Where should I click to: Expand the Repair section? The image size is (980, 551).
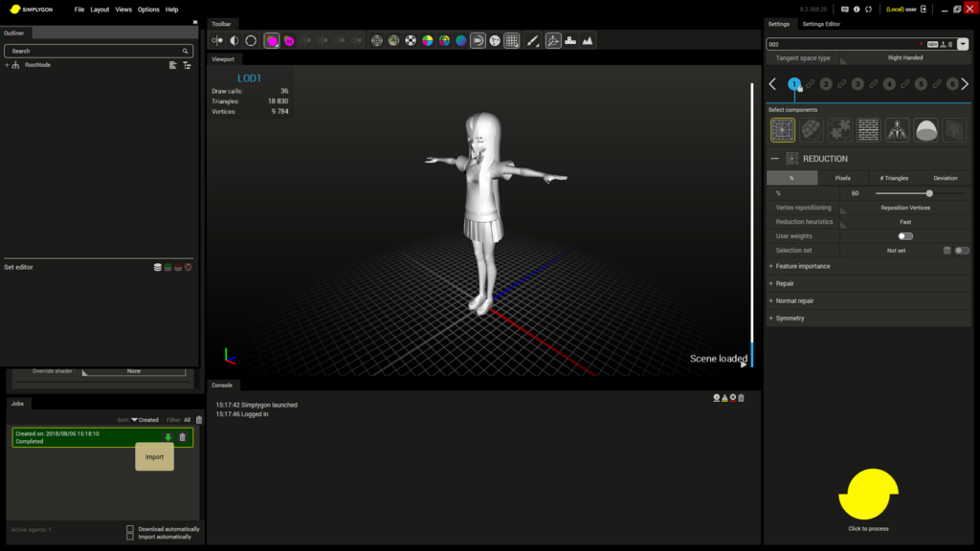click(x=771, y=283)
